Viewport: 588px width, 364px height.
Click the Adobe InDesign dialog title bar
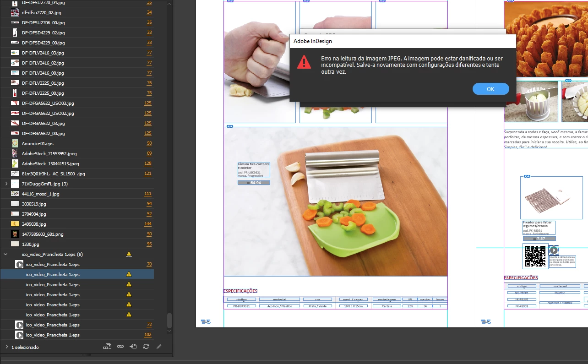(403, 41)
